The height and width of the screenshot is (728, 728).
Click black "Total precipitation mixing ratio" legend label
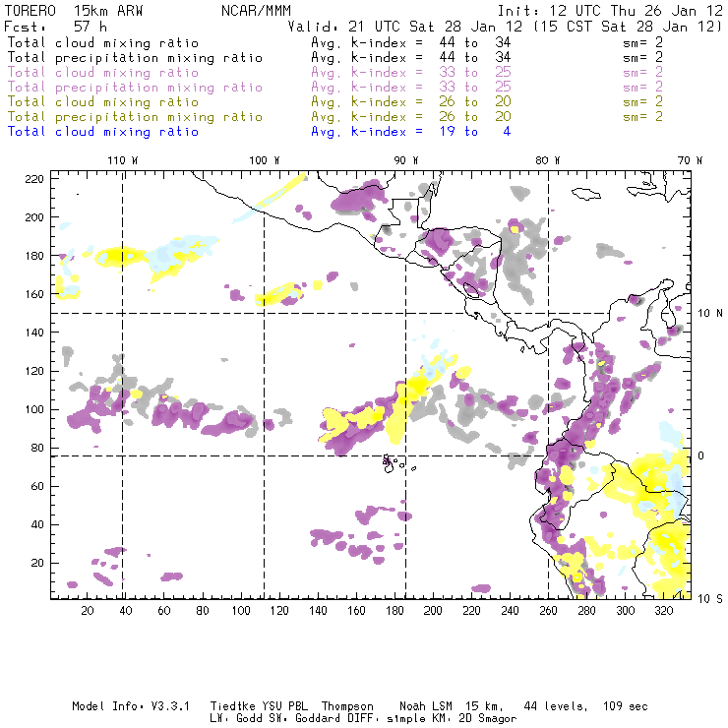pos(135,58)
